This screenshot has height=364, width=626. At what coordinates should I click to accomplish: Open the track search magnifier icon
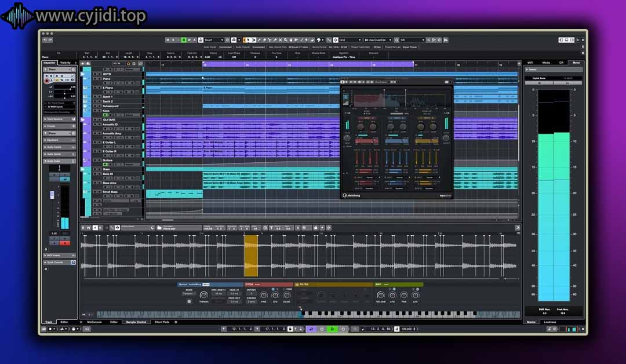[x=140, y=63]
